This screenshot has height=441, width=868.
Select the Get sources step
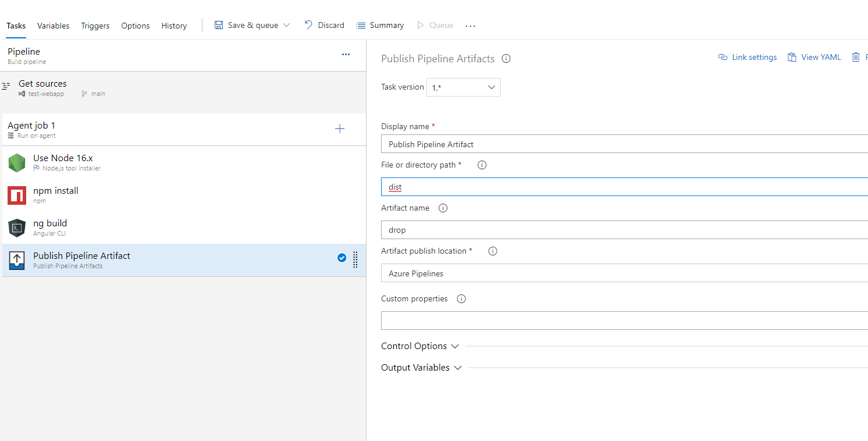[x=183, y=88]
